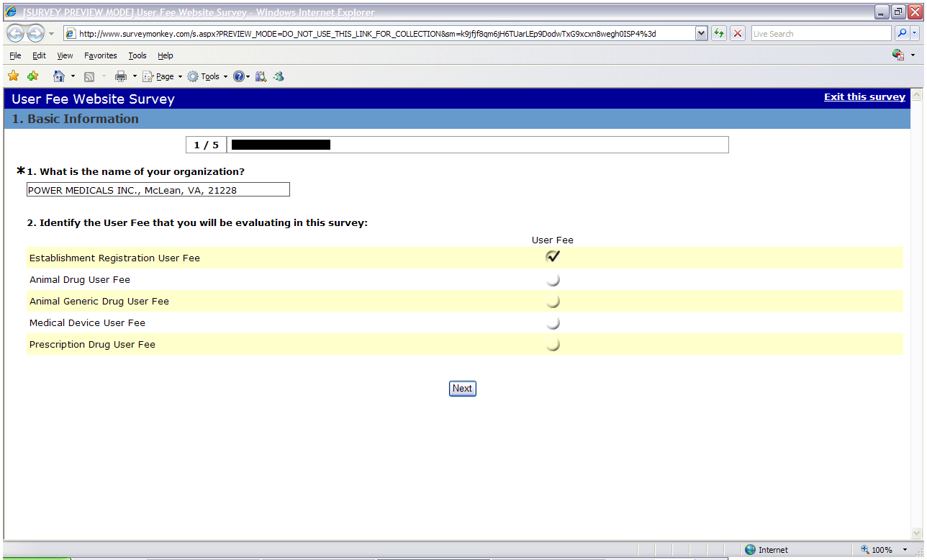The width and height of the screenshot is (927, 560).
Task: Click the browser Back arrow button
Action: tap(16, 34)
